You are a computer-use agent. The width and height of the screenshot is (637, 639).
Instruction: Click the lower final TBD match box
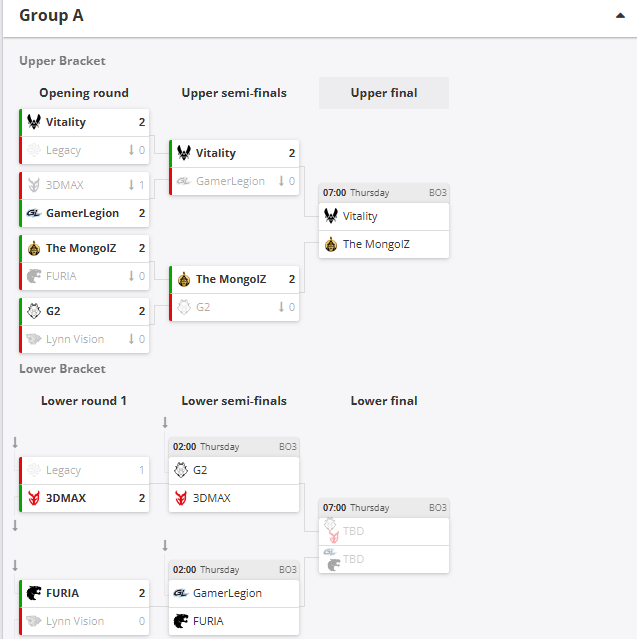tap(383, 545)
